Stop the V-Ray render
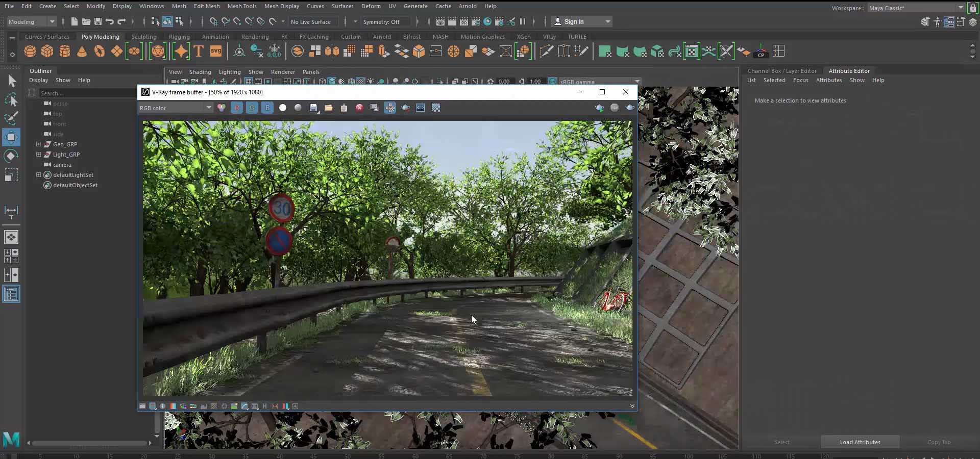Image resolution: width=980 pixels, height=459 pixels. [x=359, y=108]
